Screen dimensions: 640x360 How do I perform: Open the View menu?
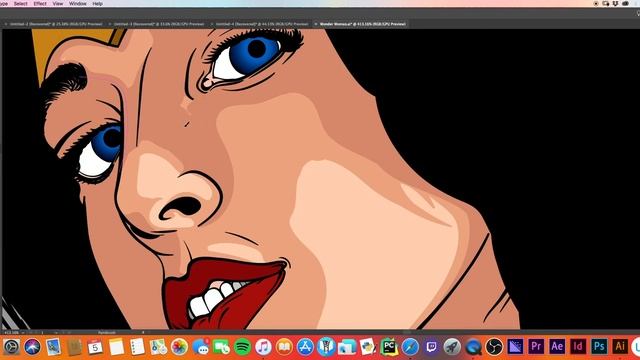tap(58, 3)
